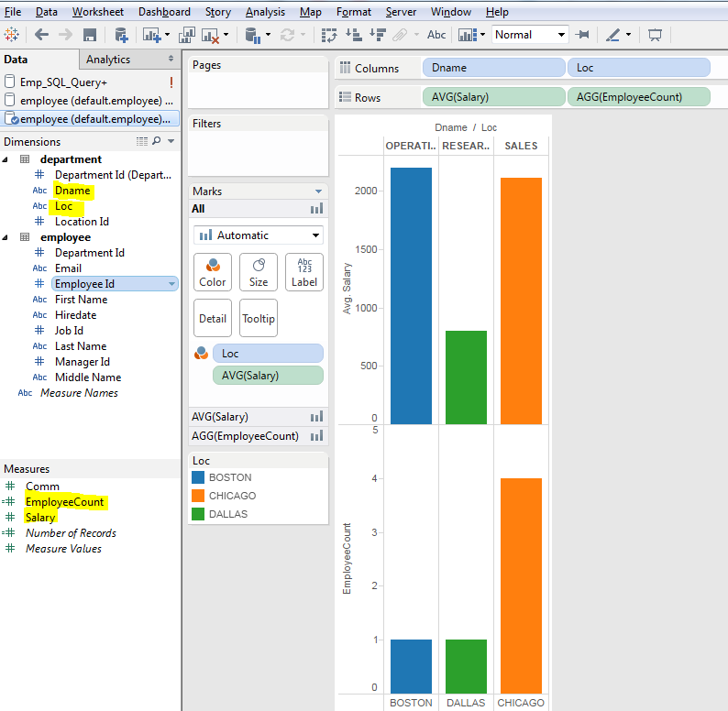This screenshot has height=711, width=728.
Task: Click the CHICAGO orange legend swatch
Action: pos(198,496)
